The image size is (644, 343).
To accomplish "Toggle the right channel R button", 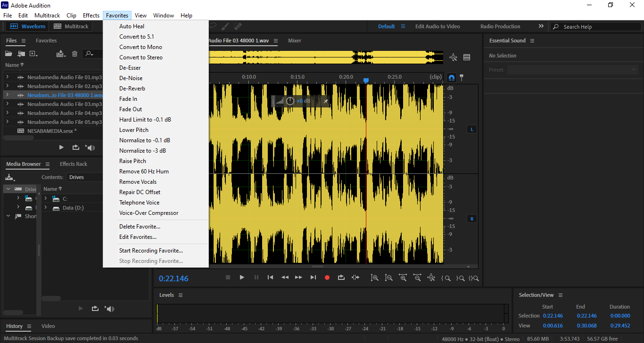I will tap(471, 219).
